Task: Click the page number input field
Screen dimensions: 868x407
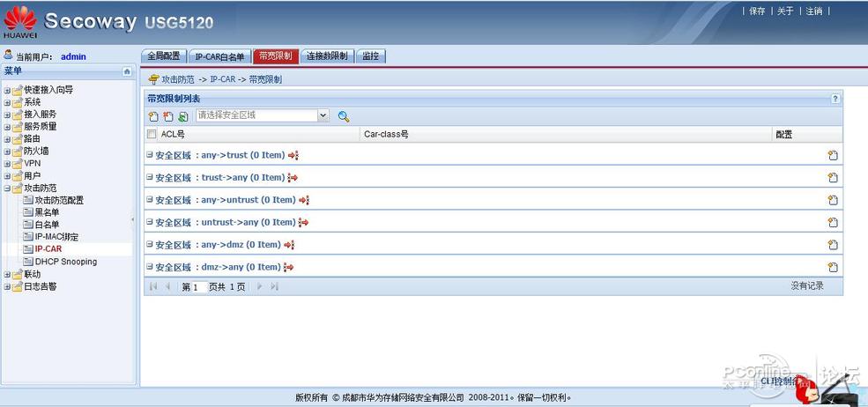Action: (200, 287)
